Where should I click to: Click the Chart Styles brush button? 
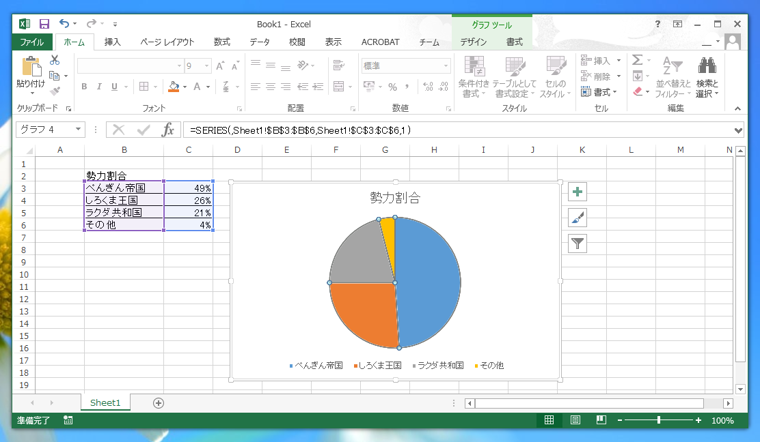coord(577,218)
